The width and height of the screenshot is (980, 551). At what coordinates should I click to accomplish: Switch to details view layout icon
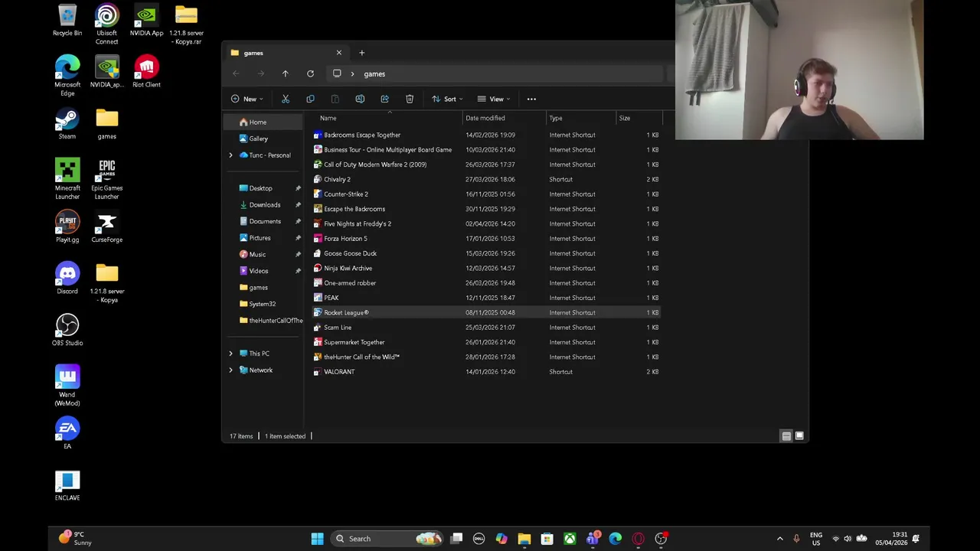pos(786,436)
